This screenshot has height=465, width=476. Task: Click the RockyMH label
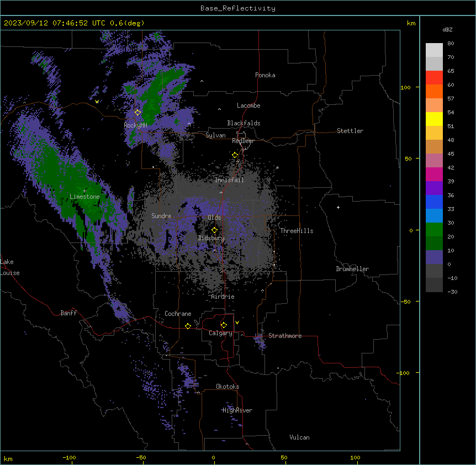[x=135, y=125]
